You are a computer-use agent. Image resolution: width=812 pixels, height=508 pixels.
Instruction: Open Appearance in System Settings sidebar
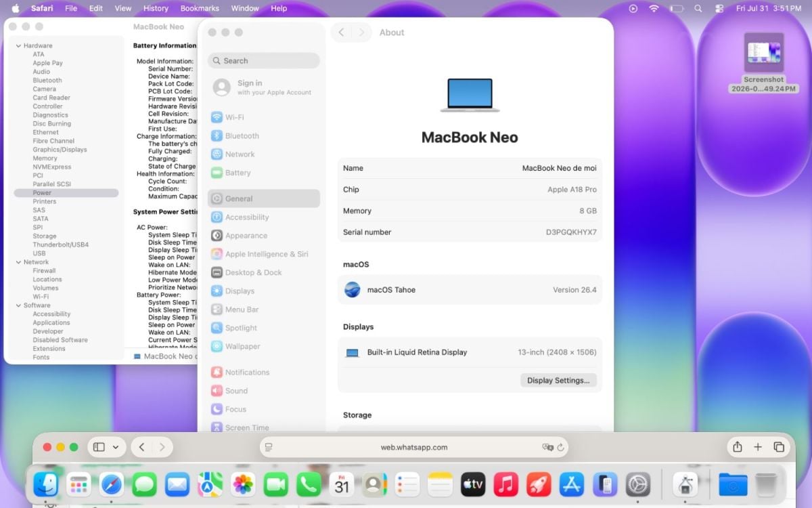(263, 236)
